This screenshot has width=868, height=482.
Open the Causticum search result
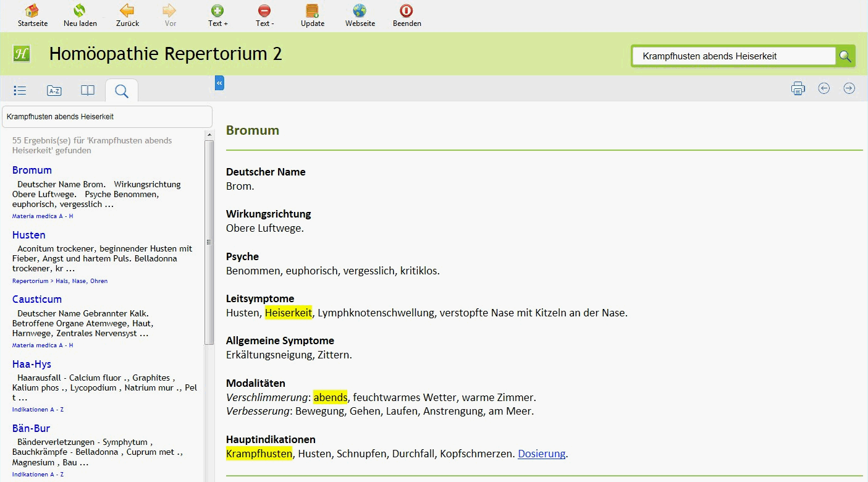pos(37,299)
